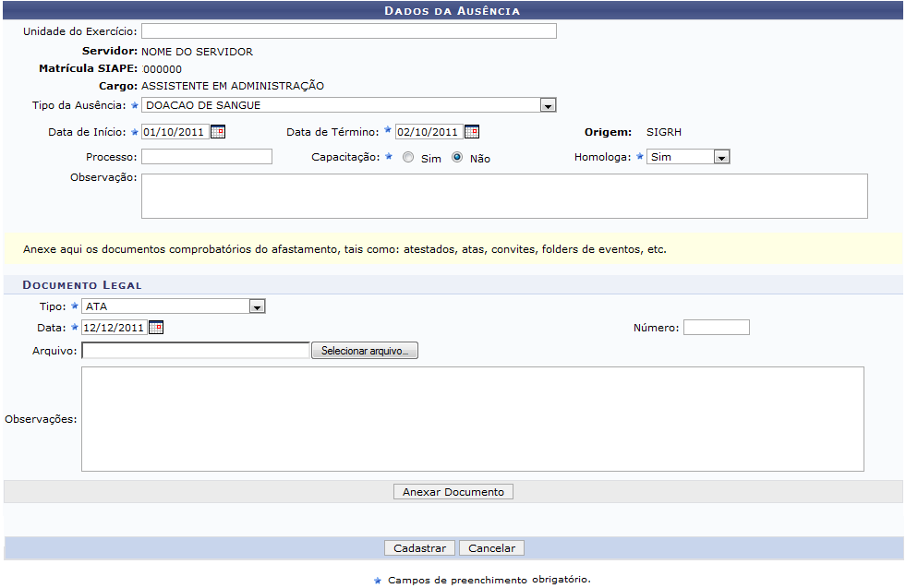The height and width of the screenshot is (588, 918).
Task: Focus the Número input field
Action: tap(716, 328)
